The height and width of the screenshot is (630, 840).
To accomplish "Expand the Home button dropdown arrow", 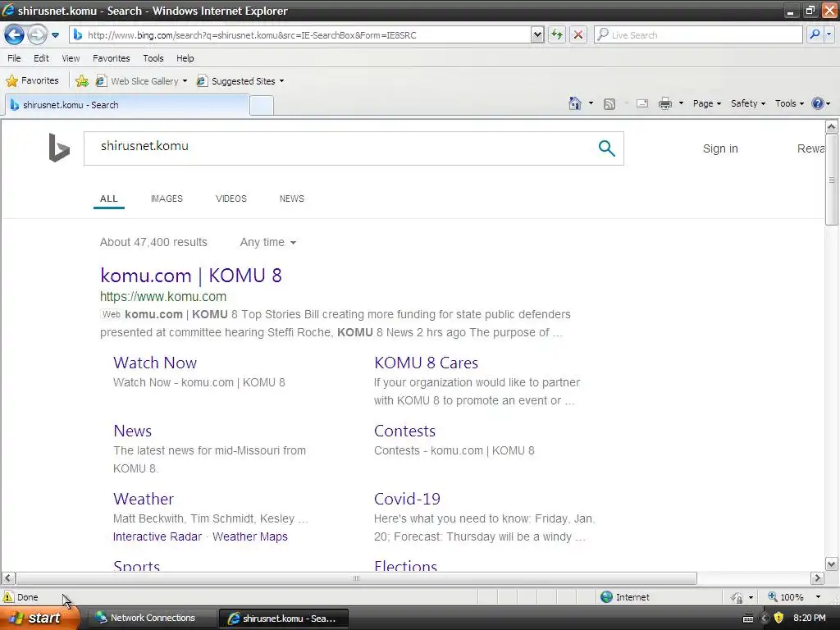I will coord(591,103).
